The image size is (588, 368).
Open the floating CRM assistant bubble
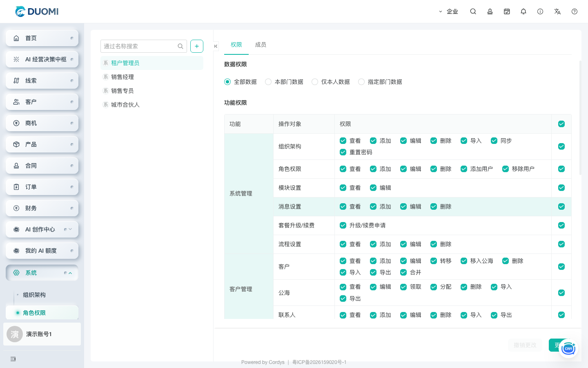pyautogui.click(x=568, y=349)
